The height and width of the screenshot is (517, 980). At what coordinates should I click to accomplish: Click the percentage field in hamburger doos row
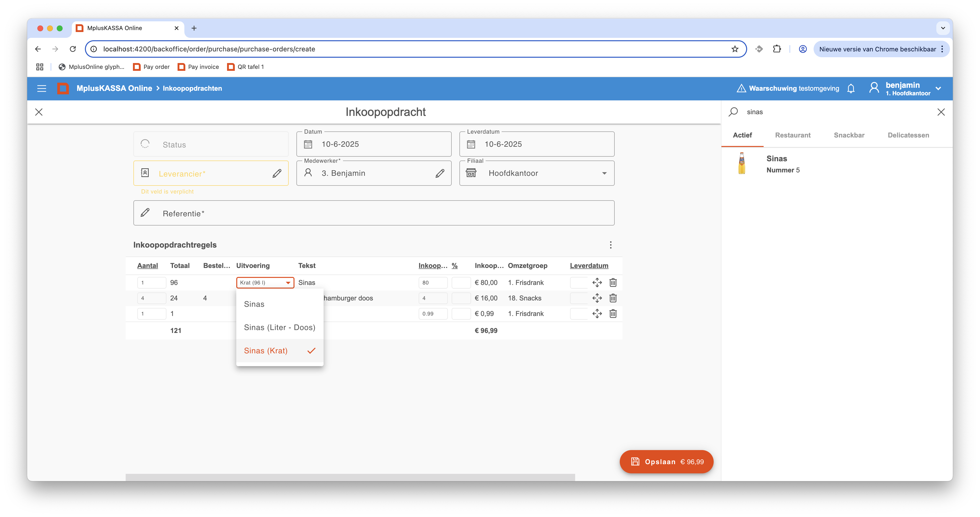click(x=461, y=298)
